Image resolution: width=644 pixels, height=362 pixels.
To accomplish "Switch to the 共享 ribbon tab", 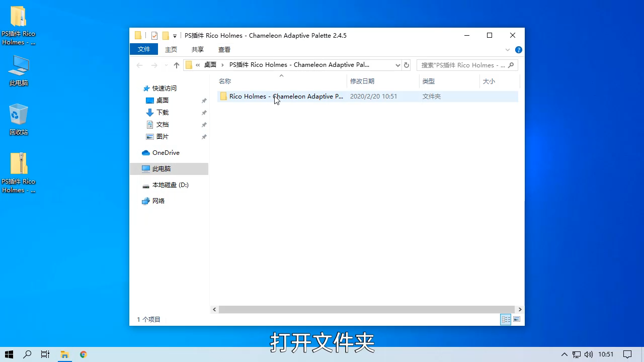I will click(x=197, y=49).
